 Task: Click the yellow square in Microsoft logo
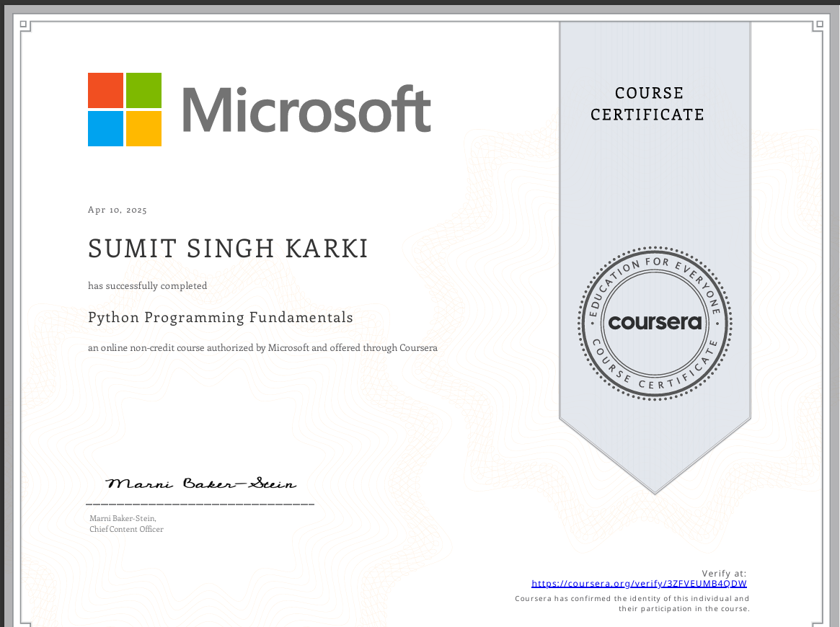[x=143, y=128]
